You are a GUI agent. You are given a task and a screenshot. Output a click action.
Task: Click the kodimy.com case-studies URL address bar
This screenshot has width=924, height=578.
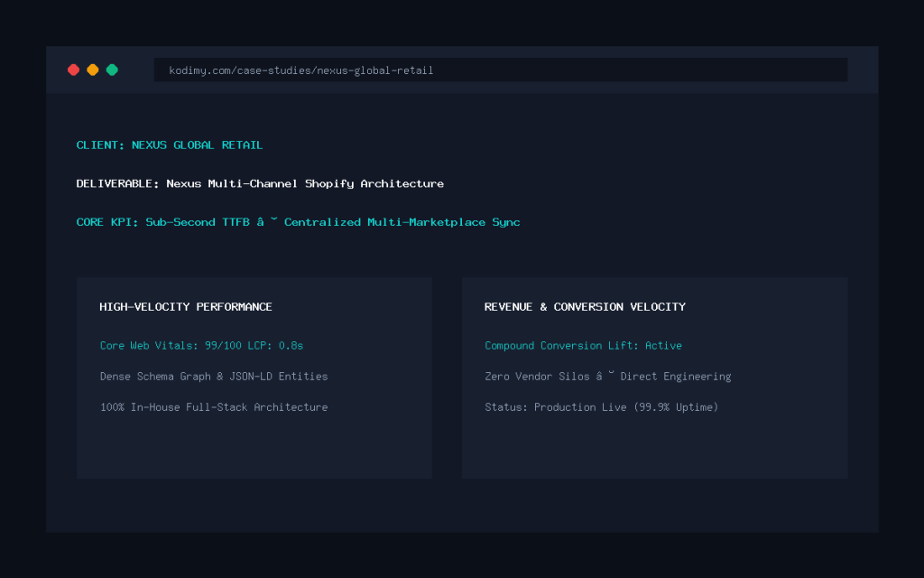(500, 70)
